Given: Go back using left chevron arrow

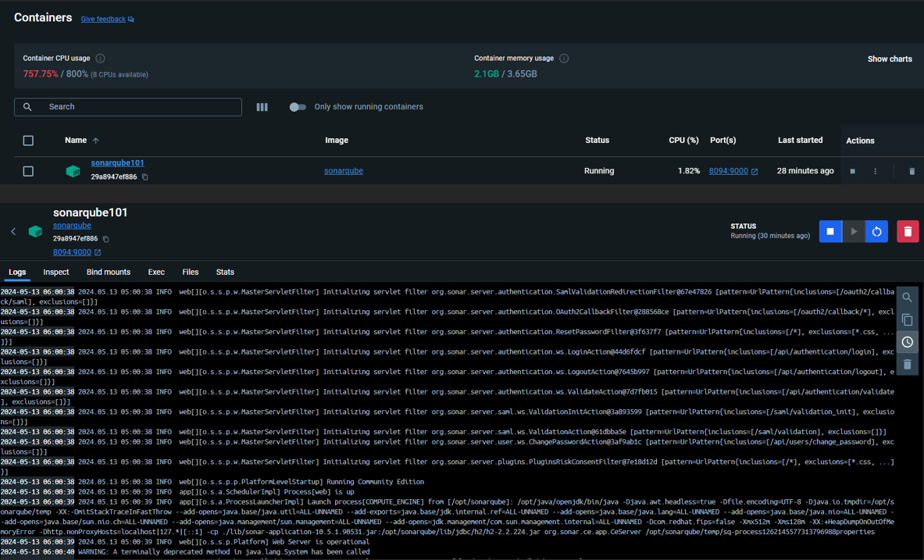Looking at the screenshot, I should click(13, 231).
